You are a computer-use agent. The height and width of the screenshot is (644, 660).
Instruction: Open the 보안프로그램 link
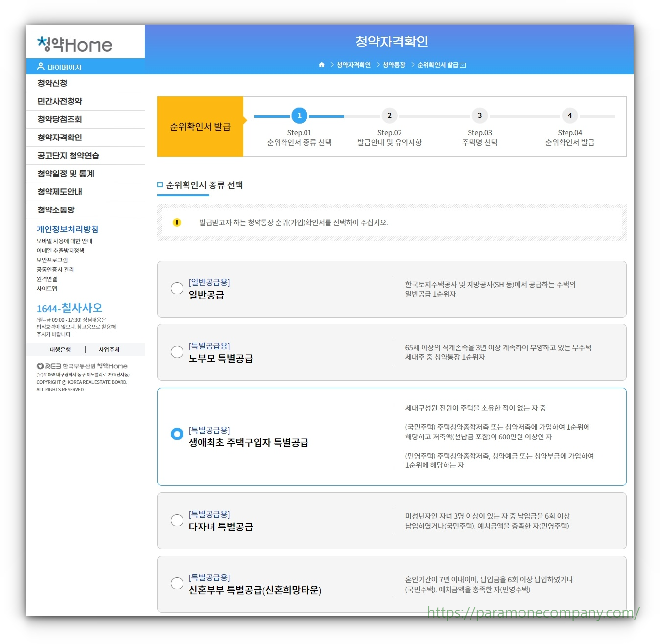52,260
